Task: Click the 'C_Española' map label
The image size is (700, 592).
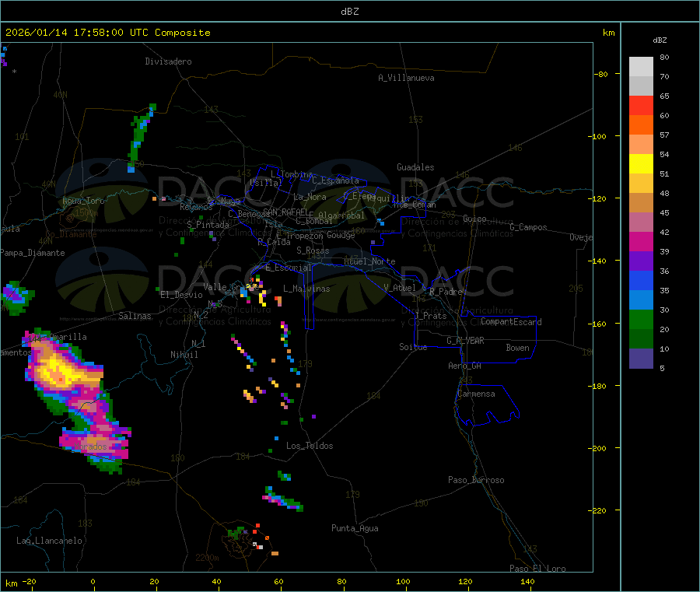Action: coord(336,180)
